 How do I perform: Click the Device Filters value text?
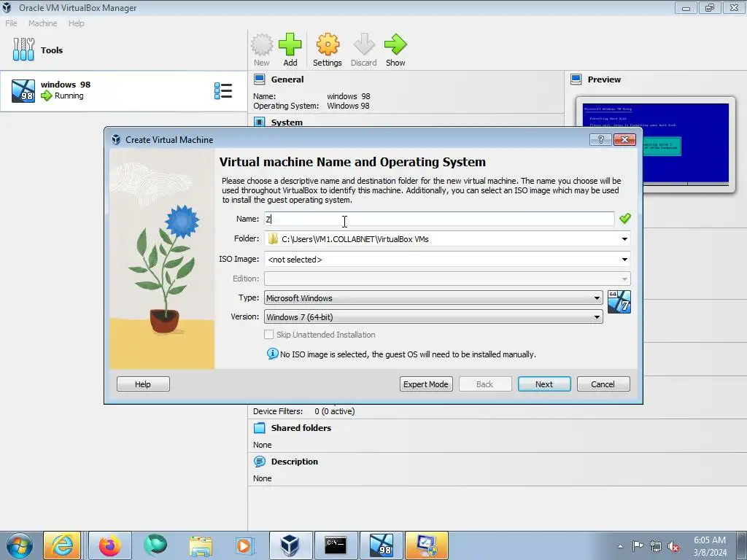click(x=334, y=411)
